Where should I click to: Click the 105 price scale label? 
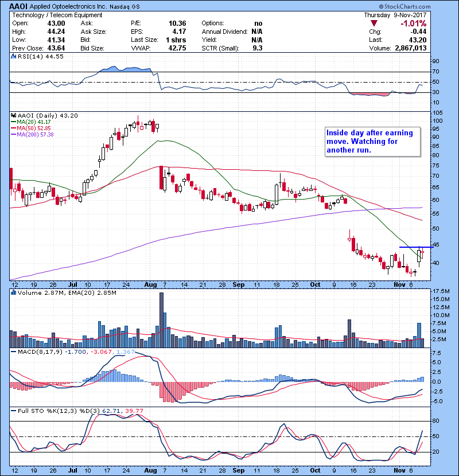437,112
